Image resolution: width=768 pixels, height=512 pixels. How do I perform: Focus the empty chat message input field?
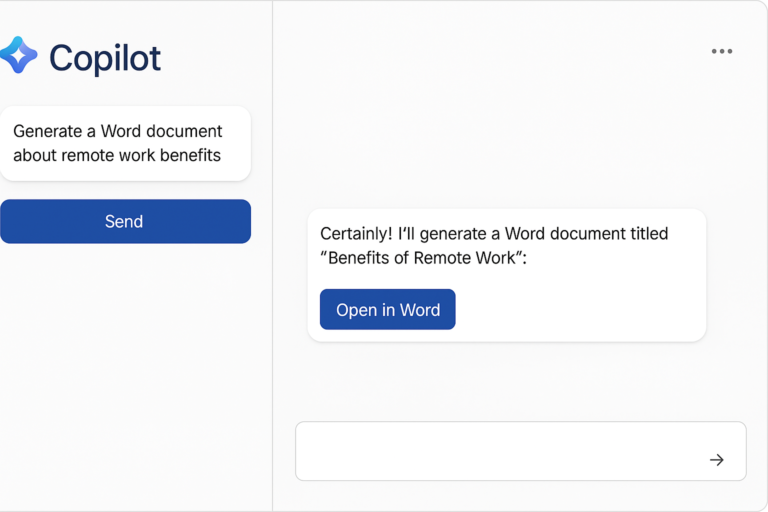500,451
